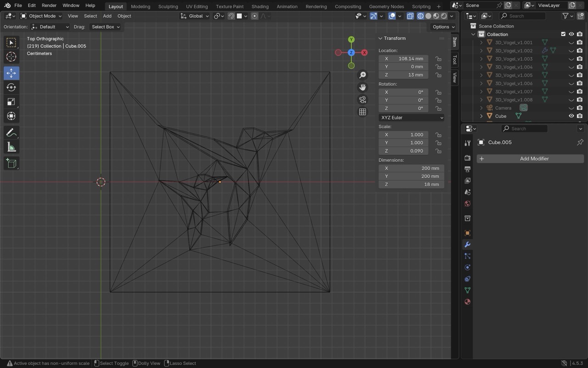The height and width of the screenshot is (368, 588).
Task: Switch to orthographic/perspective grid icon
Action: coord(362,112)
